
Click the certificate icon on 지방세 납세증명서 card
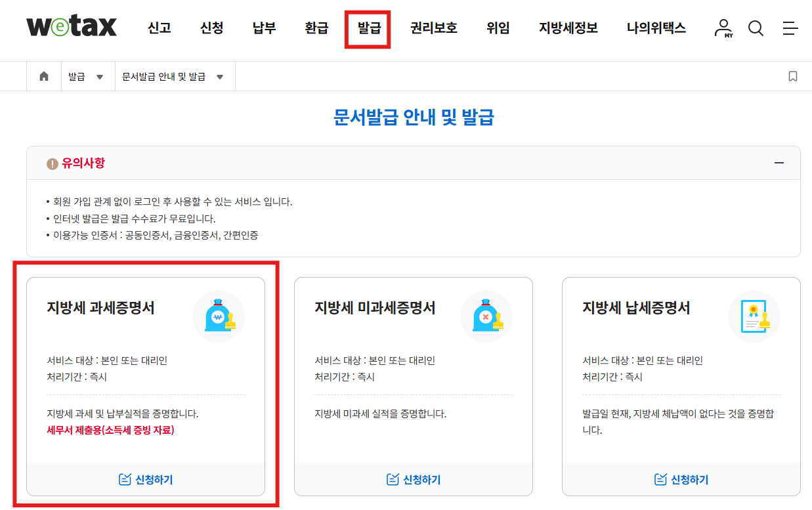tap(754, 316)
